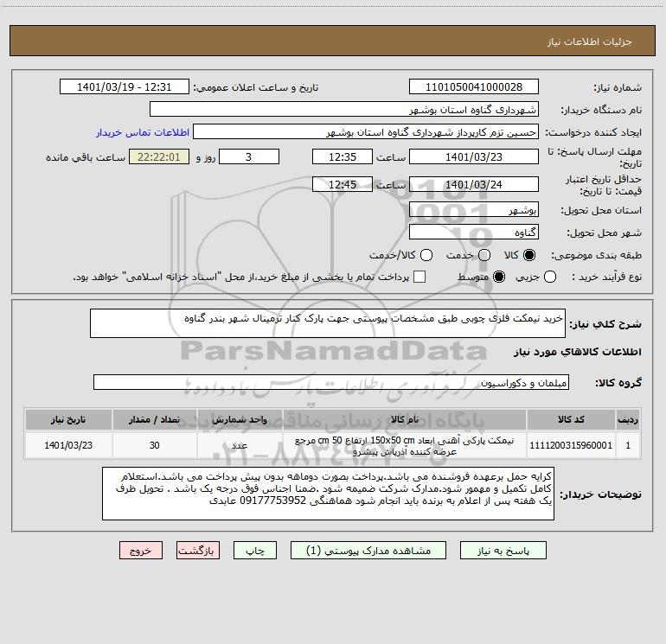Click the تاریخ نیاز column header

pyautogui.click(x=68, y=420)
